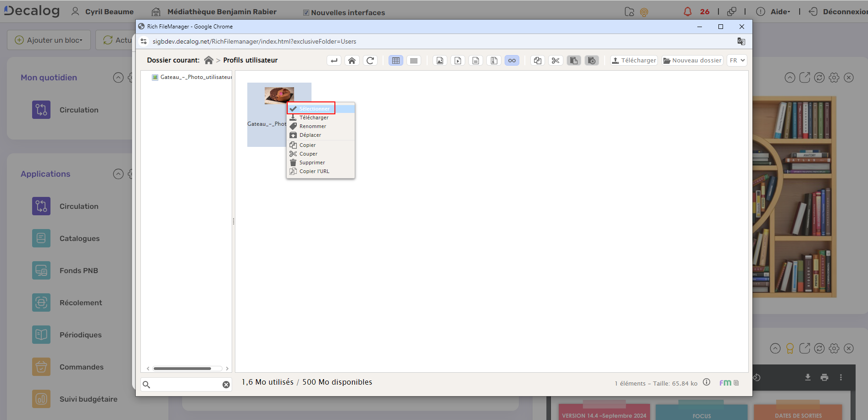Choose Renommer from the context menu

tap(312, 126)
